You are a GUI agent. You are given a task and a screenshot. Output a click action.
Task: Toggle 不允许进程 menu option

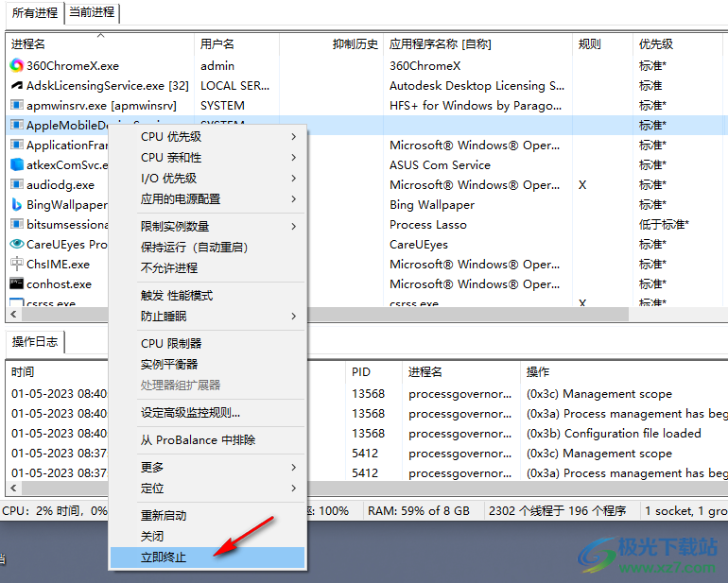pos(207,267)
